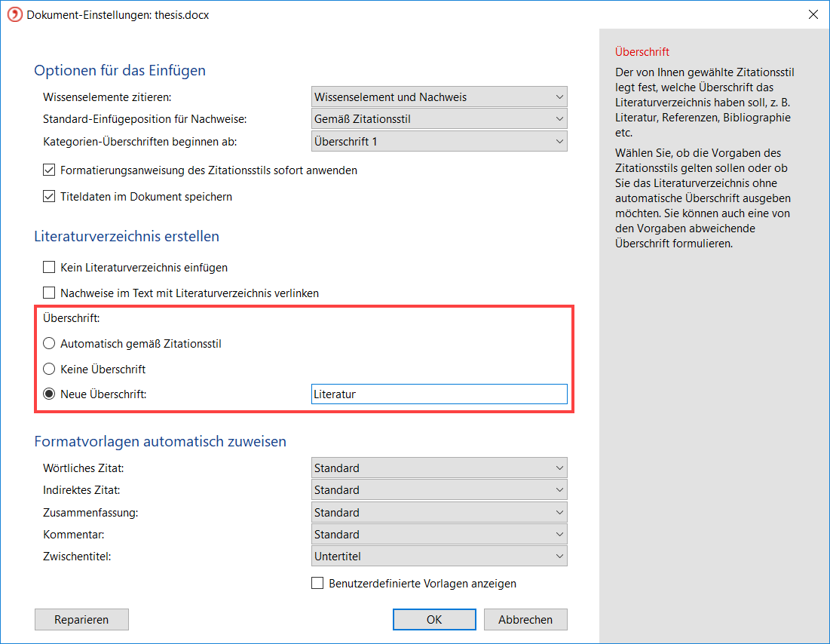Image resolution: width=830 pixels, height=644 pixels.
Task: Select the 'Neue Überschrift' radio button
Action: [50, 394]
